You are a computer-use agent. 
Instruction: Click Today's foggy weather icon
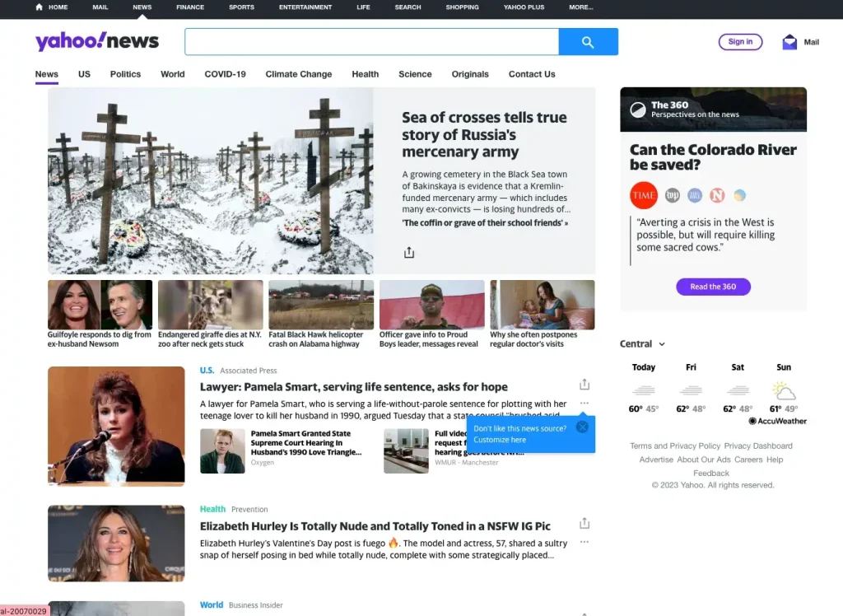[x=644, y=390]
